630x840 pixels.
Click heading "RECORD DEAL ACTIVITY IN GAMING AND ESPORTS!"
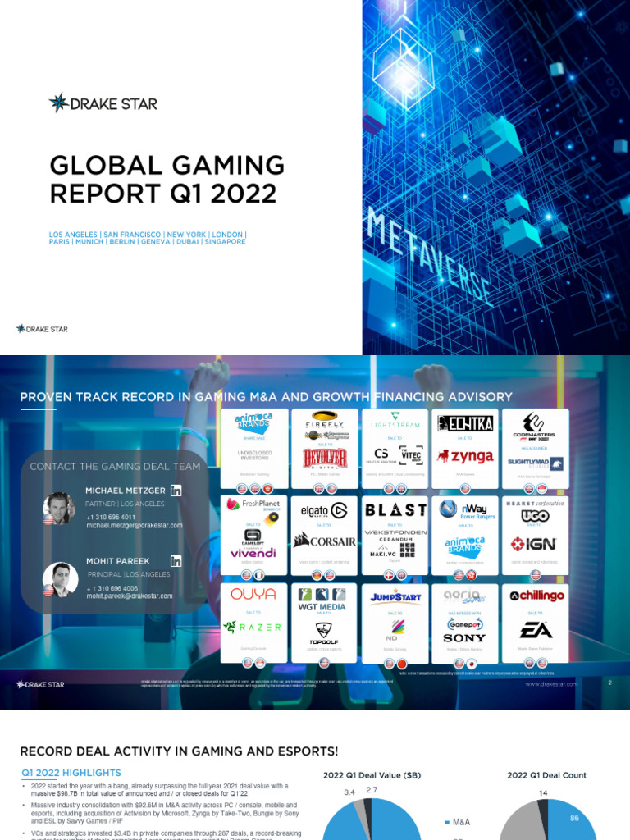(179, 751)
